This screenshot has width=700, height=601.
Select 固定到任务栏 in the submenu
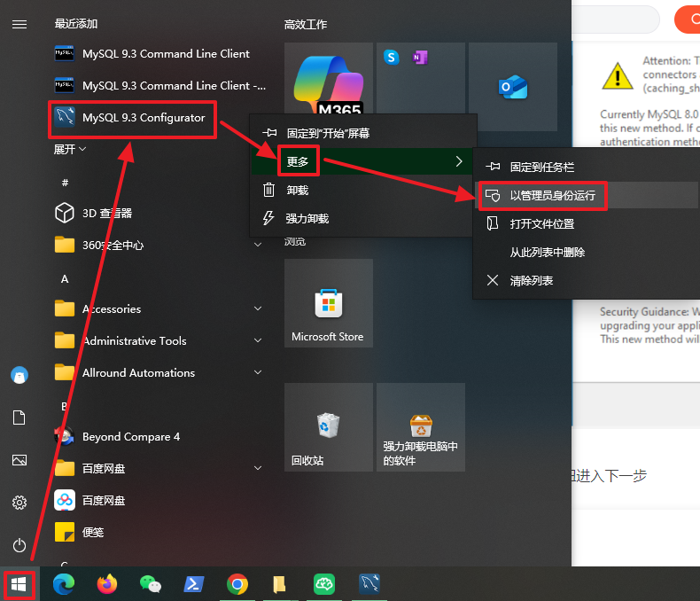587,167
